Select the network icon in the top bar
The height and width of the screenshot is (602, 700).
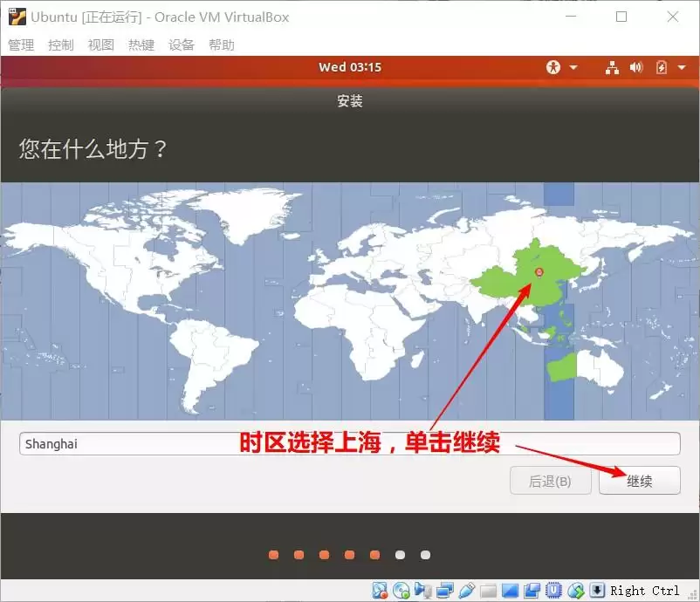[612, 67]
